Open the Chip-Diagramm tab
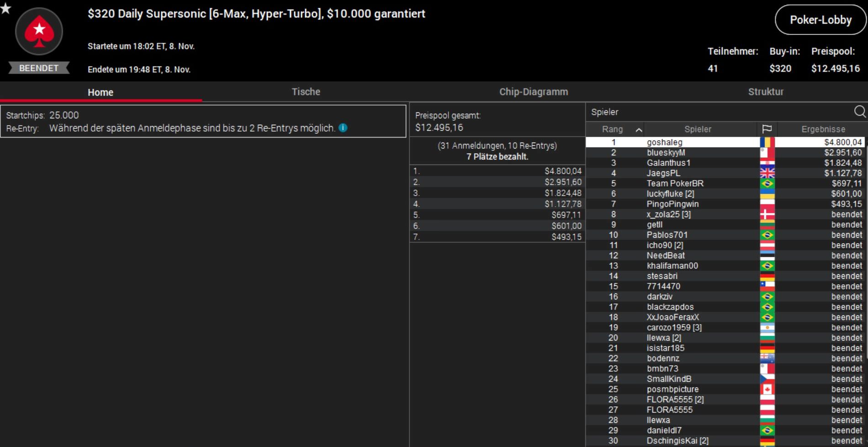This screenshot has height=447, width=868. click(x=533, y=92)
